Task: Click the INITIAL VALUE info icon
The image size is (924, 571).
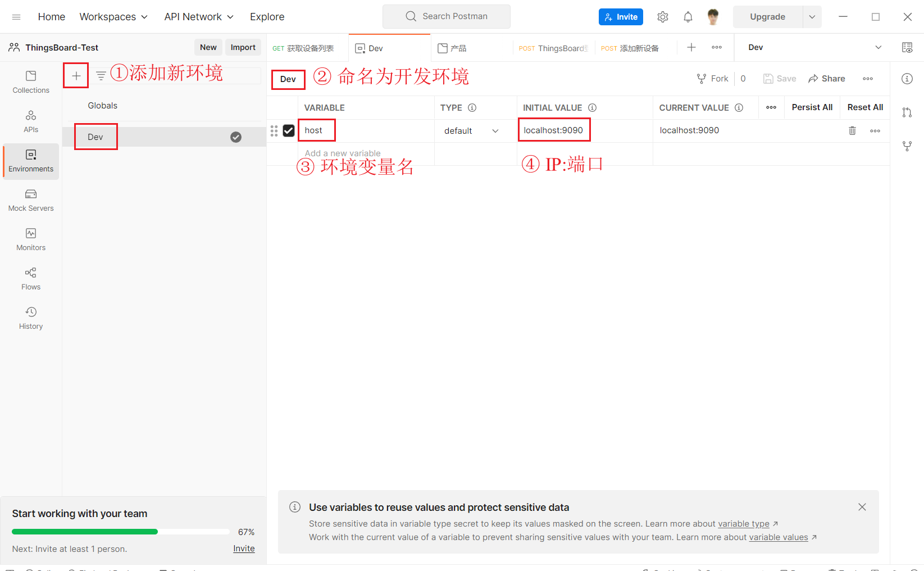Action: click(592, 108)
